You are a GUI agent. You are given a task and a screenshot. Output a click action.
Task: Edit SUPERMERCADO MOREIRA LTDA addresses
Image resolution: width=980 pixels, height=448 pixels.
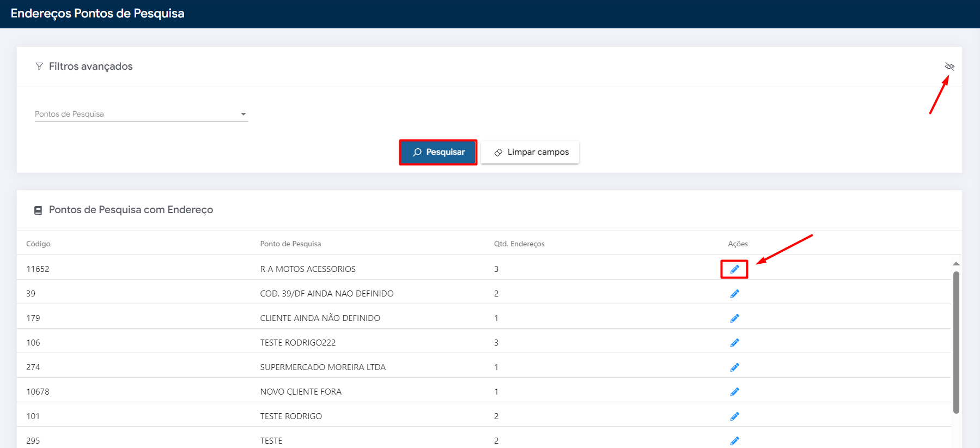(x=734, y=367)
